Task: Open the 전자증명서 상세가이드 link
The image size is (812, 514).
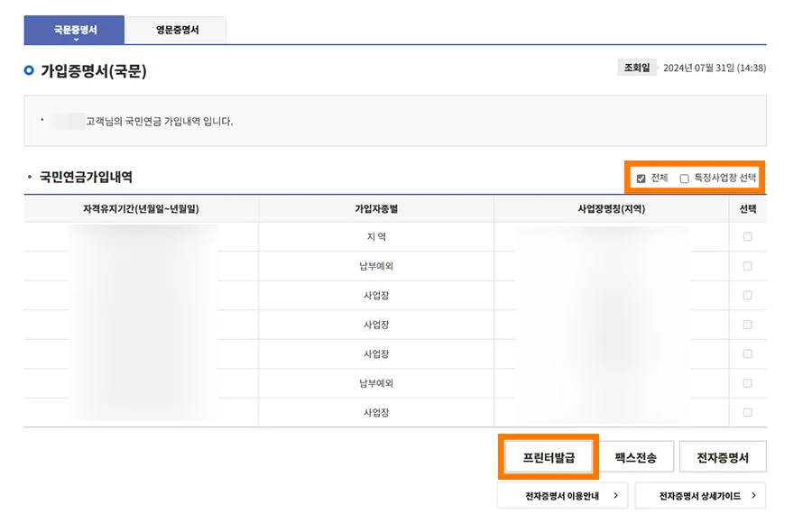Action: [700, 496]
